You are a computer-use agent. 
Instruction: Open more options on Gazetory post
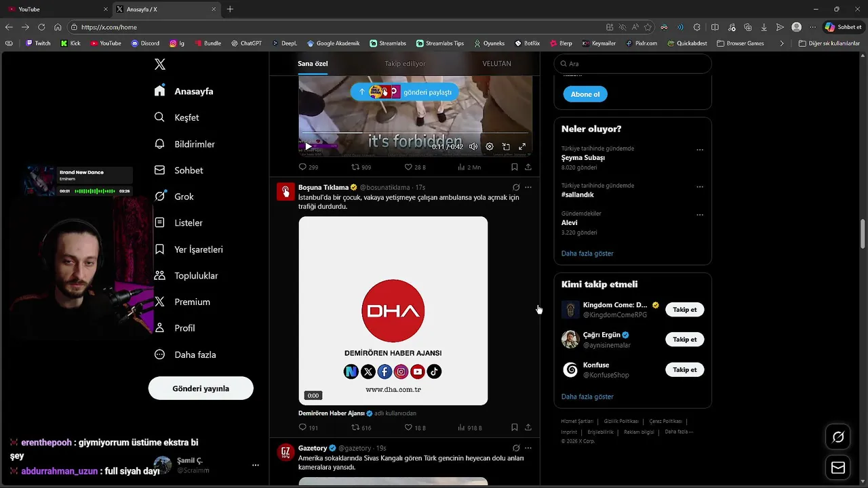pos(528,448)
